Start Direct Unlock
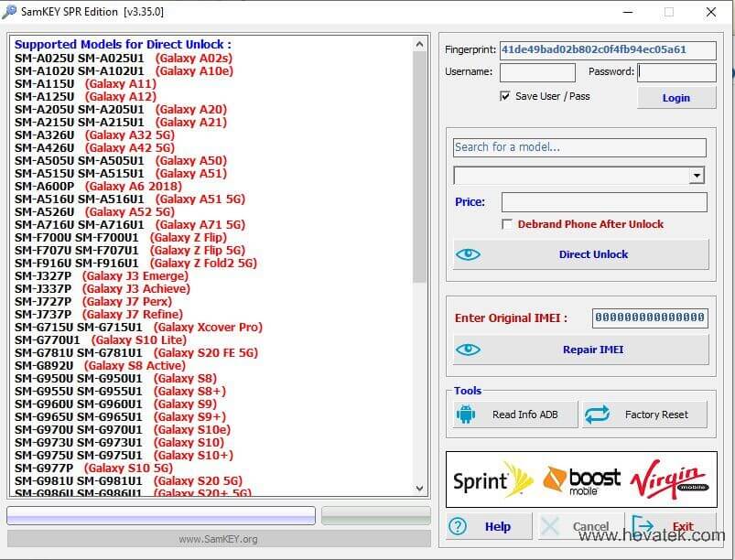735x560 pixels. tap(581, 254)
